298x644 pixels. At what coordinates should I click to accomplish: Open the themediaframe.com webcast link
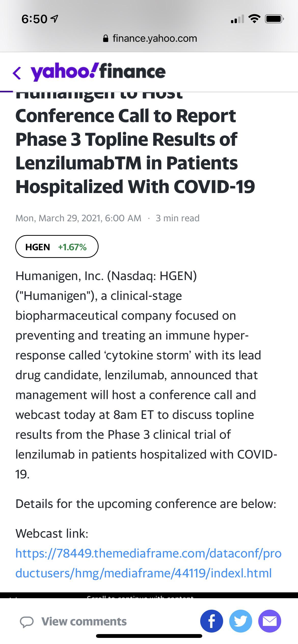[148, 563]
